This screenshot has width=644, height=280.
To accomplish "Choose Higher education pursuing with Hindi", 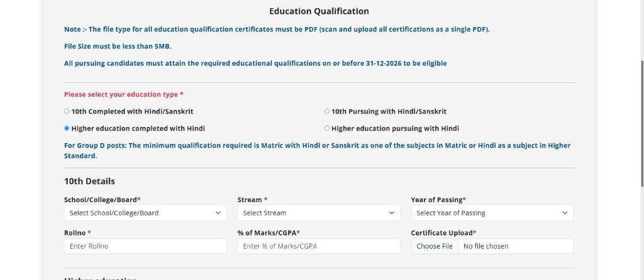I will pos(327,128).
